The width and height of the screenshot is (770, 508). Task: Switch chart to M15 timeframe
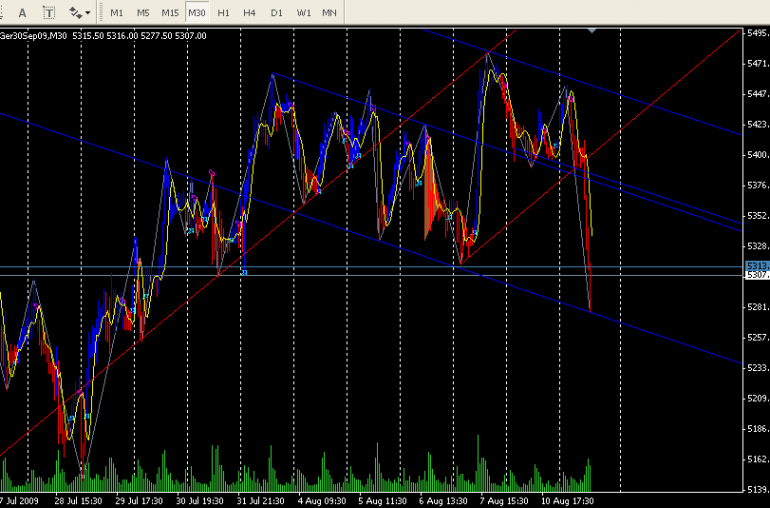[x=170, y=13]
